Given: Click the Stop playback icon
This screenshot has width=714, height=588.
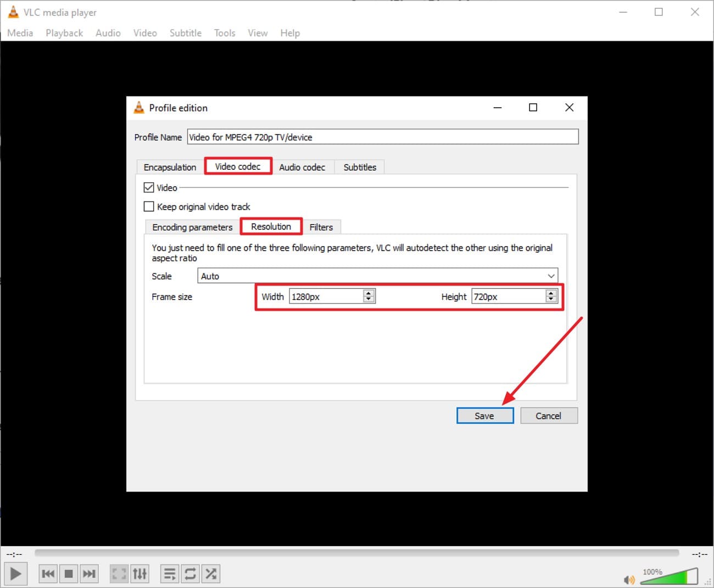Looking at the screenshot, I should tap(69, 573).
